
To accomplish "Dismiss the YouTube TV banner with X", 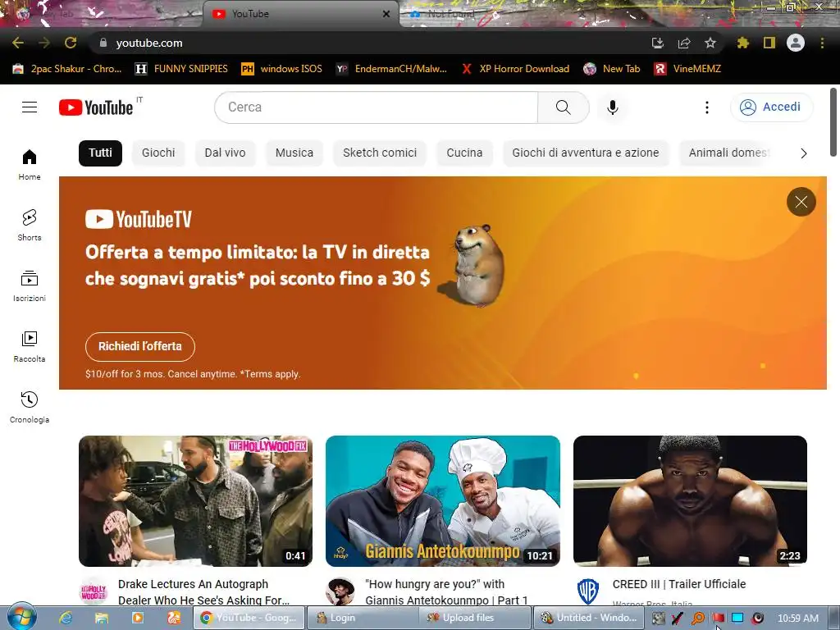I will [801, 202].
